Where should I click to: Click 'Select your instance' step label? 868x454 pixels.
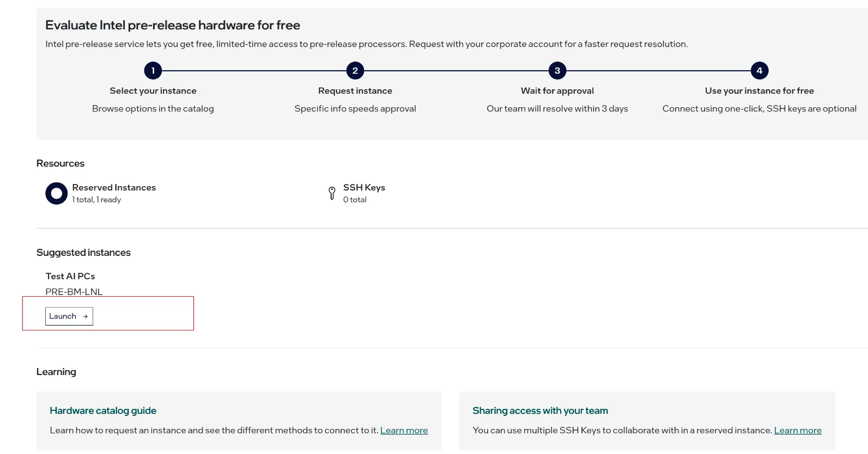click(153, 91)
